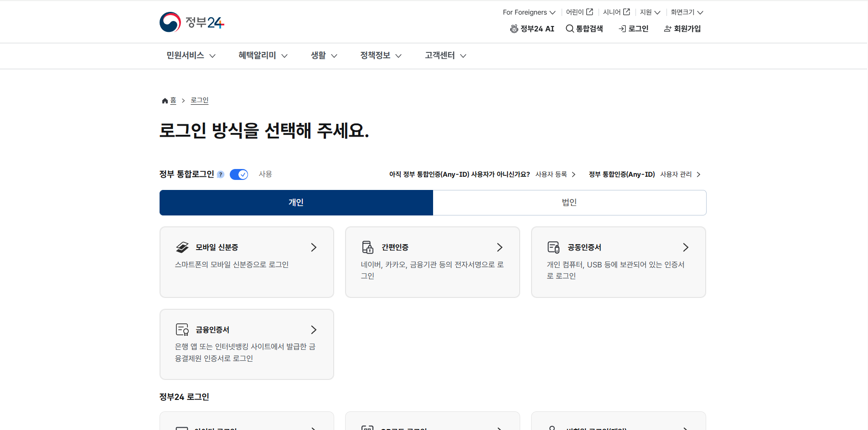Click 모바일 신분증 card description text

[x=232, y=265]
